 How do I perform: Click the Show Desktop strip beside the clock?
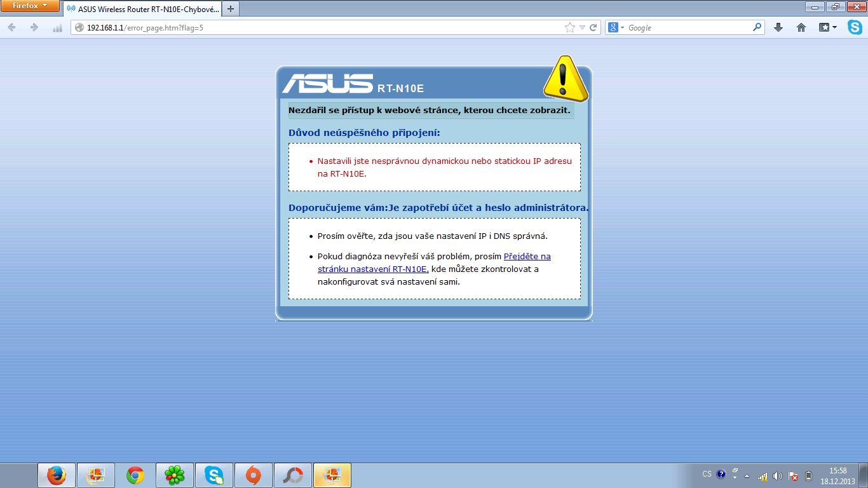(x=864, y=475)
